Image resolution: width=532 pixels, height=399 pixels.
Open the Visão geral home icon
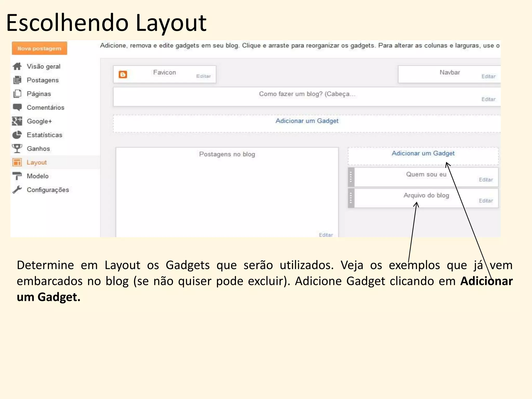pyautogui.click(x=17, y=66)
